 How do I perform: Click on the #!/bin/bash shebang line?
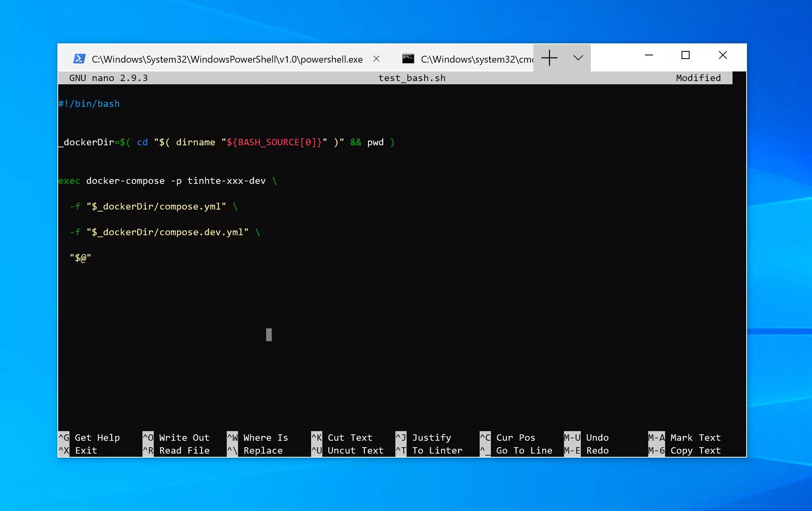[x=89, y=104]
